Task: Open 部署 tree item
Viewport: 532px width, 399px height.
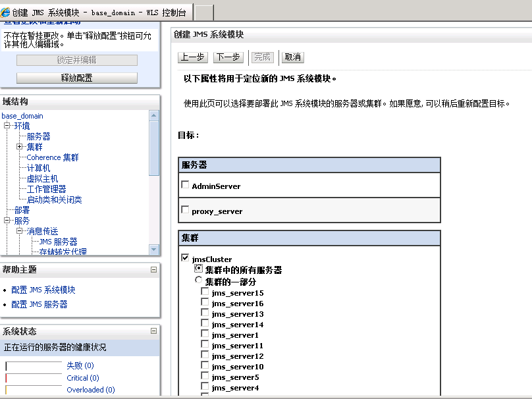Action: pyautogui.click(x=22, y=210)
